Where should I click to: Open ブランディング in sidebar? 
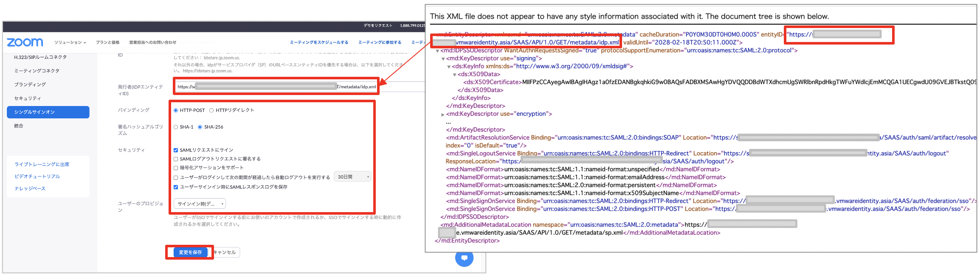click(30, 84)
